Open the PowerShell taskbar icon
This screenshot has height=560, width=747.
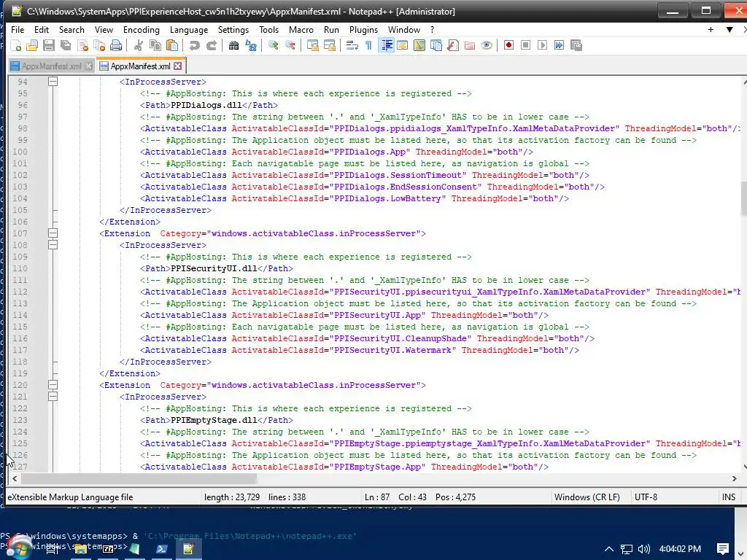pyautogui.click(x=161, y=549)
